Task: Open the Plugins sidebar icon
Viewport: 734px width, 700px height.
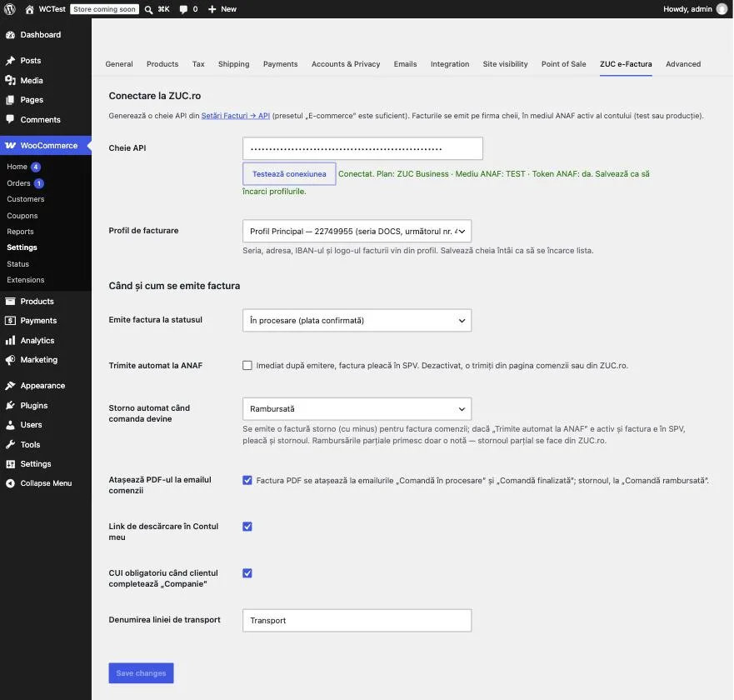Action: pos(10,406)
